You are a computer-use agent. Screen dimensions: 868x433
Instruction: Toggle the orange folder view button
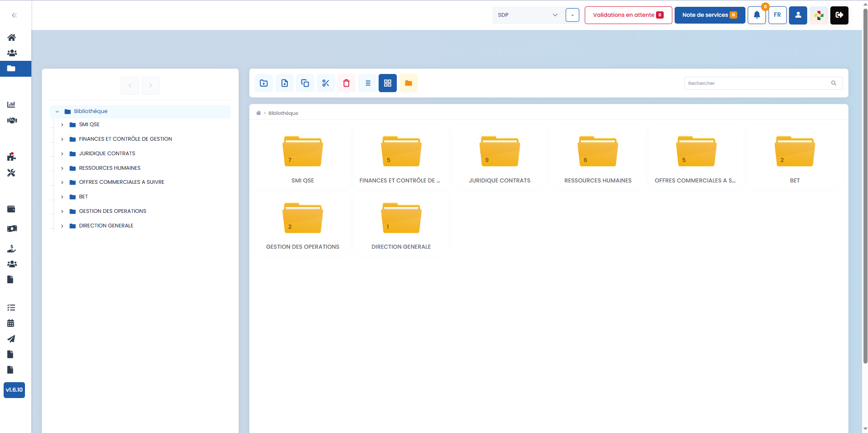click(409, 83)
